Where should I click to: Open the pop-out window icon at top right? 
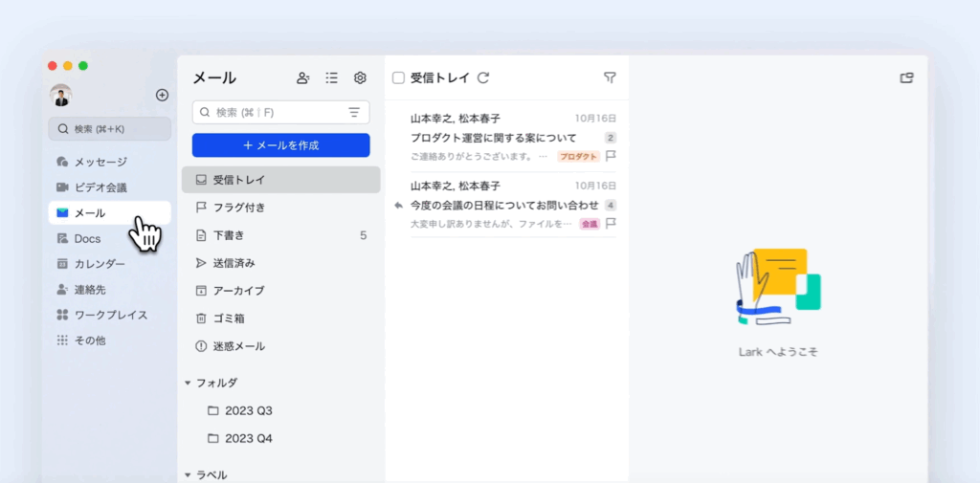[906, 78]
